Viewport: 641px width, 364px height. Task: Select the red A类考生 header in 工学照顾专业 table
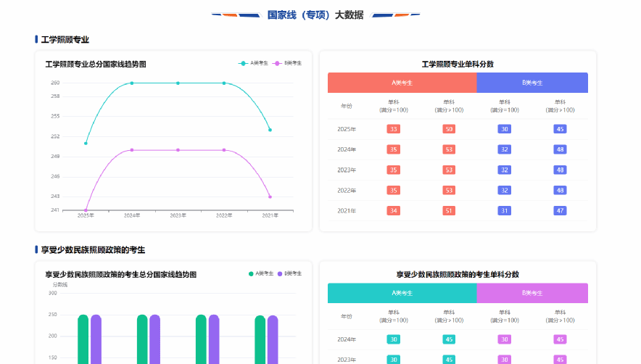[x=402, y=83]
